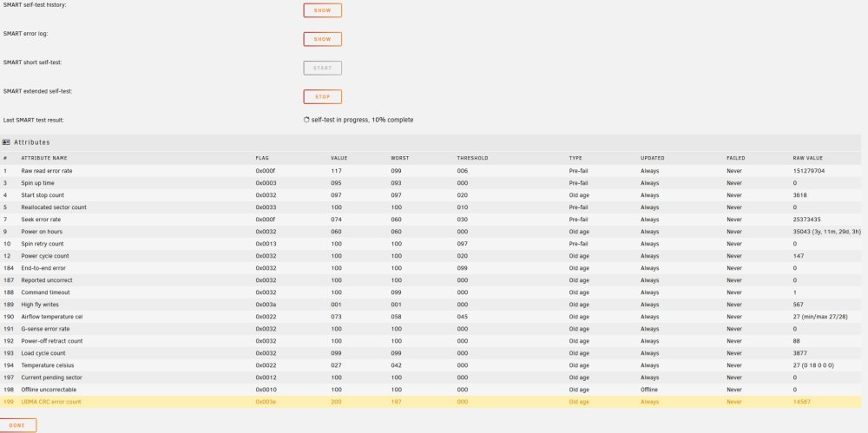Click the UPDATED column header
Image resolution: width=868 pixels, height=433 pixels.
[x=653, y=158]
